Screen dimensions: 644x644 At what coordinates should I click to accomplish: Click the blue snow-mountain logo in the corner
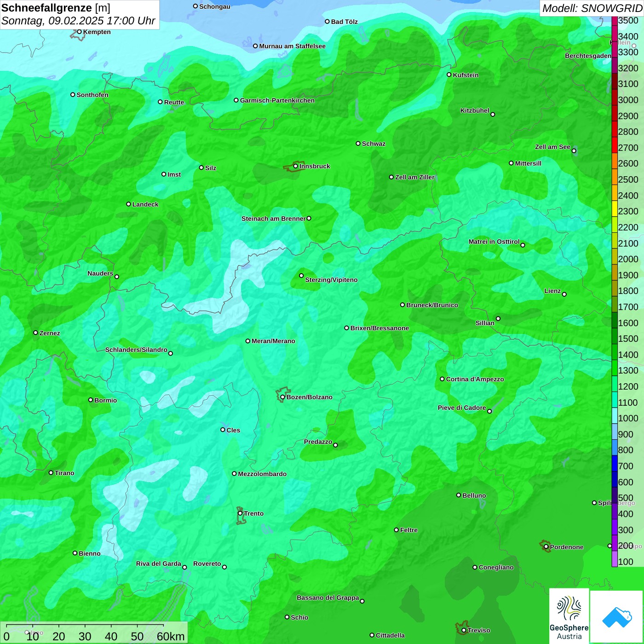point(617,616)
